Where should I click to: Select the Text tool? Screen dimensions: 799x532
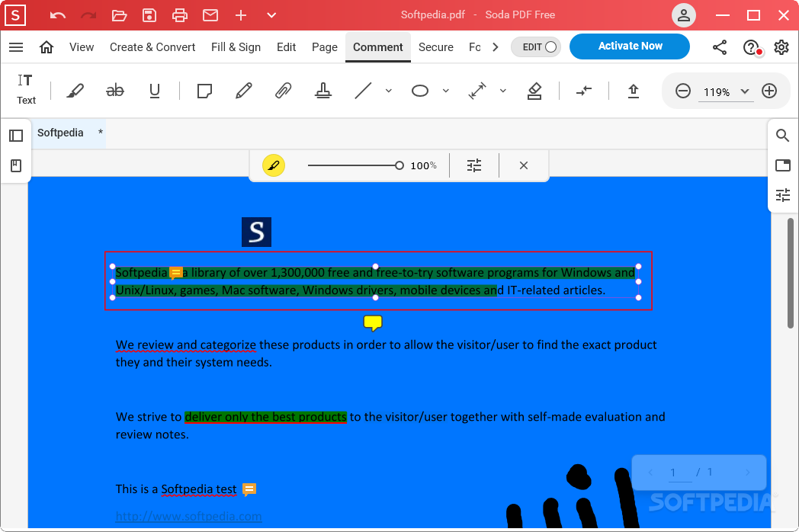(x=26, y=89)
